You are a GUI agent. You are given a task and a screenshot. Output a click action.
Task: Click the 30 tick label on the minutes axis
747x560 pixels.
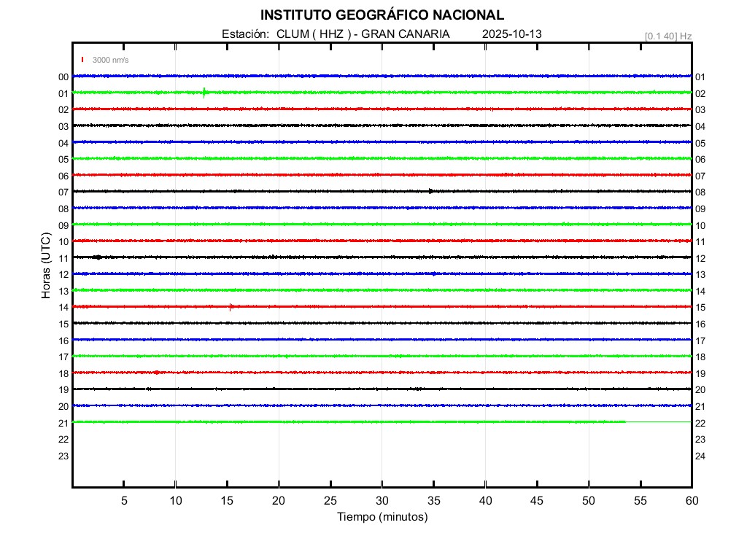[382, 500]
